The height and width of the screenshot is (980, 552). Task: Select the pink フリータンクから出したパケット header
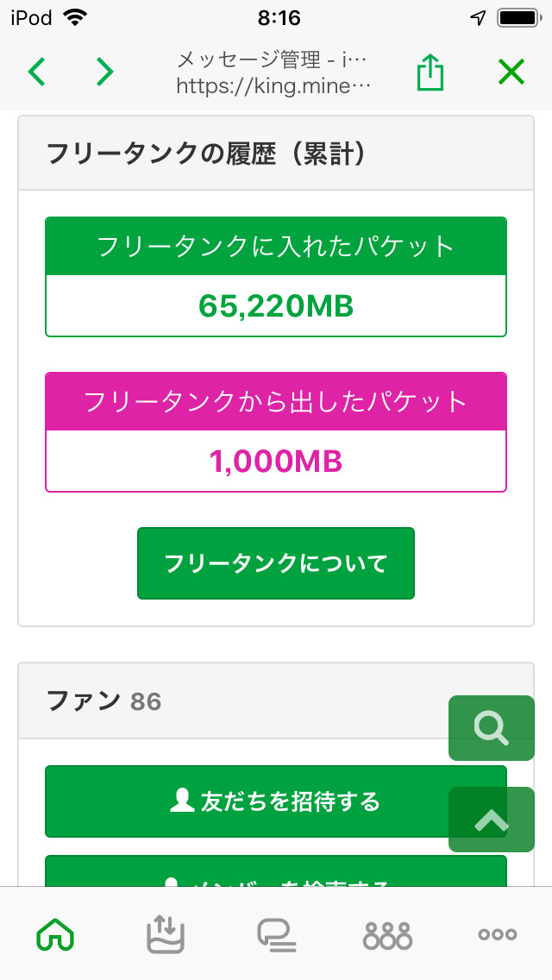point(276,402)
